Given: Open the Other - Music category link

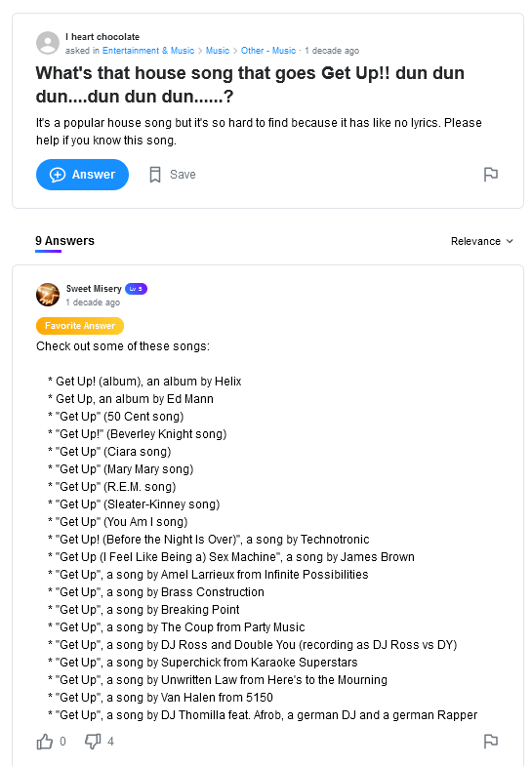Looking at the screenshot, I should [x=268, y=51].
